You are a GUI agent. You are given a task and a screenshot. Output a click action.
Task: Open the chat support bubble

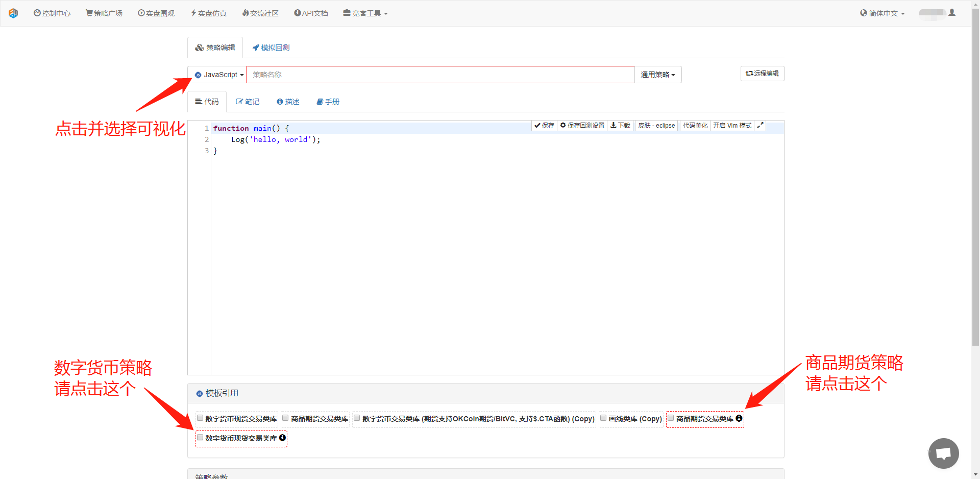pyautogui.click(x=943, y=453)
